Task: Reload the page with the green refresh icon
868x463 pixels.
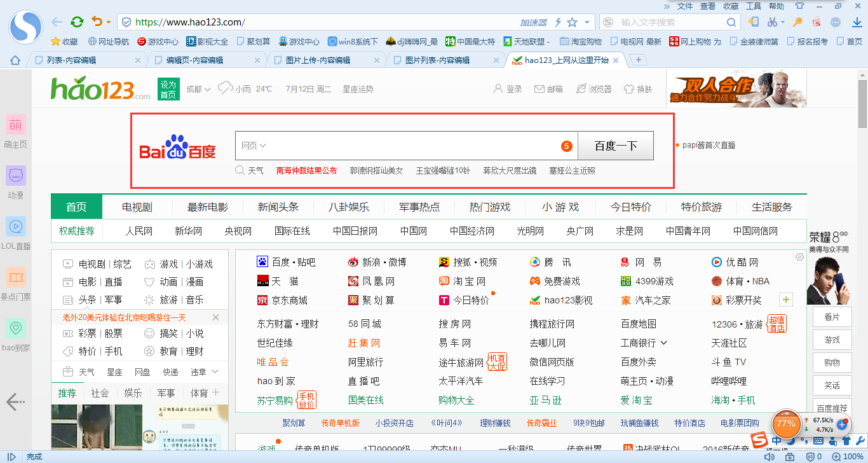Action: [x=77, y=22]
